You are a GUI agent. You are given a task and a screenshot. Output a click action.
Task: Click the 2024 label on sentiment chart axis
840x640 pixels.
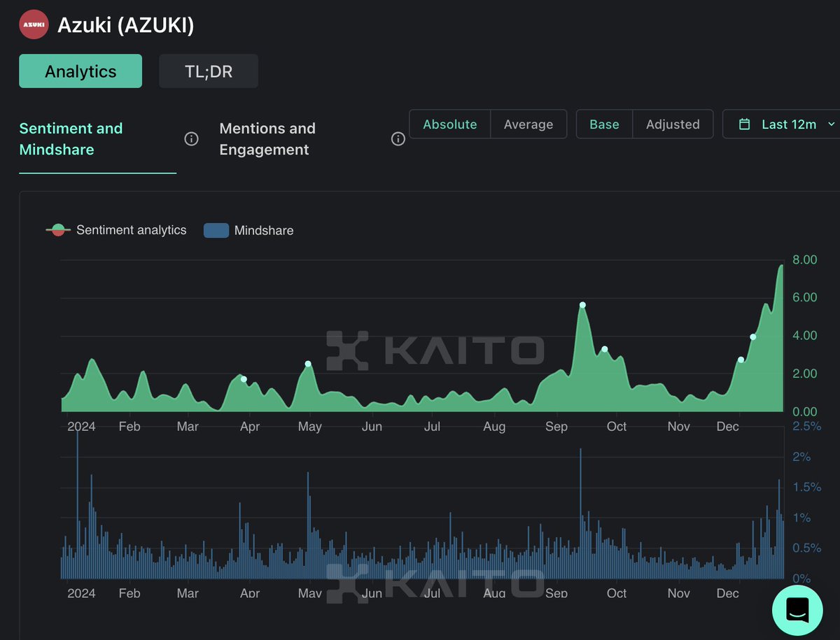pyautogui.click(x=81, y=427)
